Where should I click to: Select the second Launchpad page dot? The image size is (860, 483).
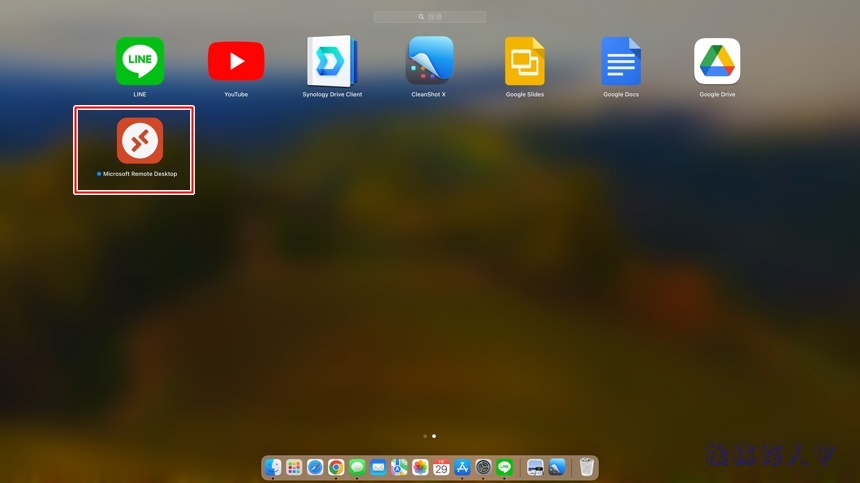tap(434, 436)
